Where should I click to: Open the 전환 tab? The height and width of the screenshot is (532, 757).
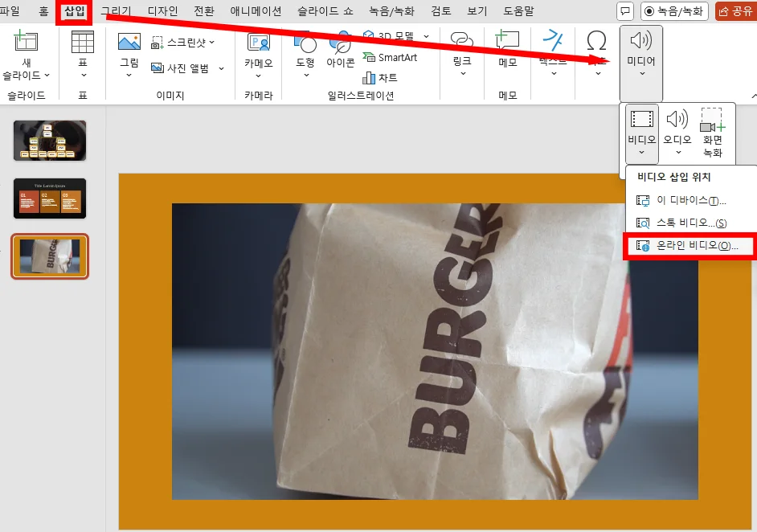tap(204, 11)
